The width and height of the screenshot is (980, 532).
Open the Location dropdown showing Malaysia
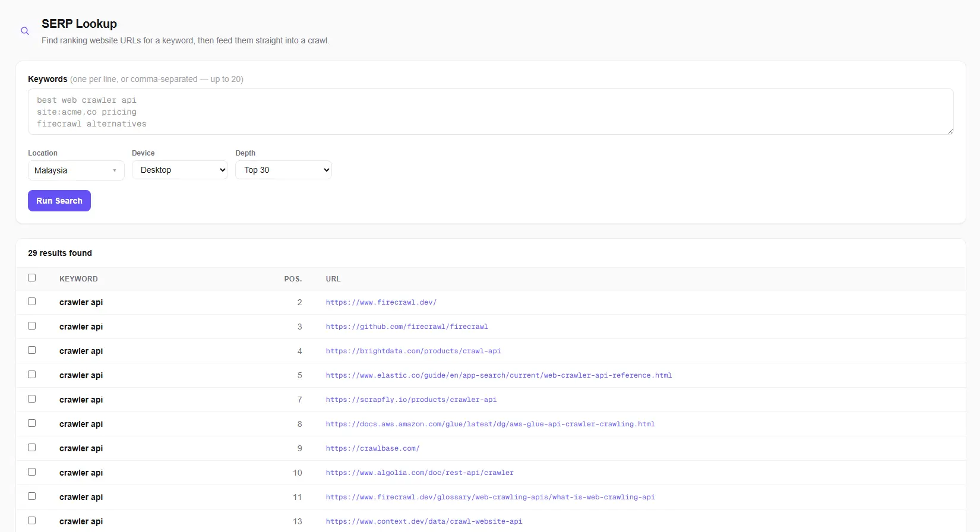coord(76,170)
